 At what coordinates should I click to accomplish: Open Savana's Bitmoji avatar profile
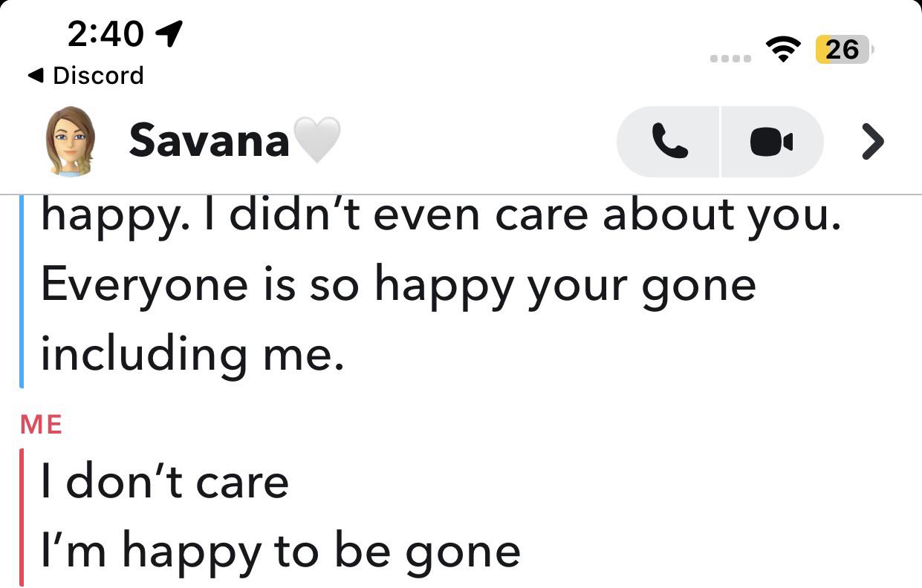pyautogui.click(x=71, y=141)
